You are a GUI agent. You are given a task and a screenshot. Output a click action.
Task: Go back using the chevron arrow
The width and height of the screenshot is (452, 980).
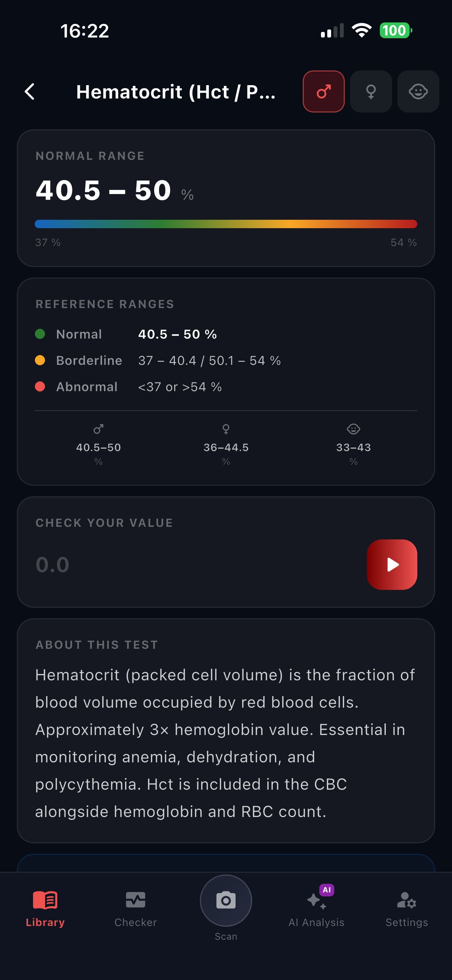point(30,92)
